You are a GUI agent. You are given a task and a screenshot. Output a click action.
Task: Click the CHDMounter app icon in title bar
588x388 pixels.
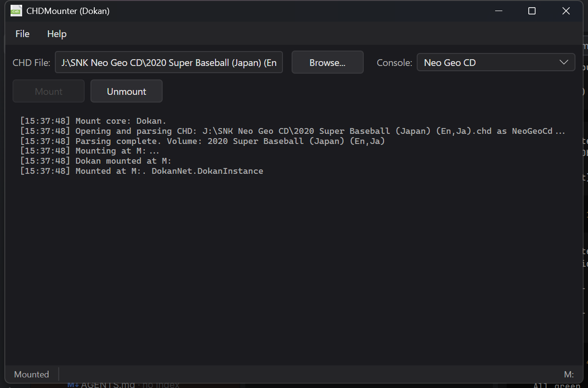16,11
